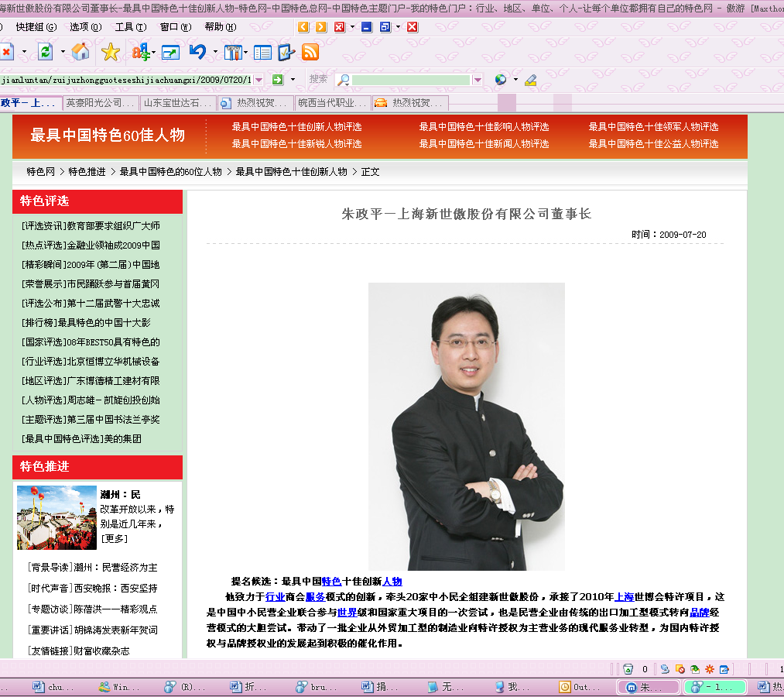Viewport: 784px width, 697px height.
Task: Open favorites with the yellow star icon
Action: pyautogui.click(x=111, y=52)
